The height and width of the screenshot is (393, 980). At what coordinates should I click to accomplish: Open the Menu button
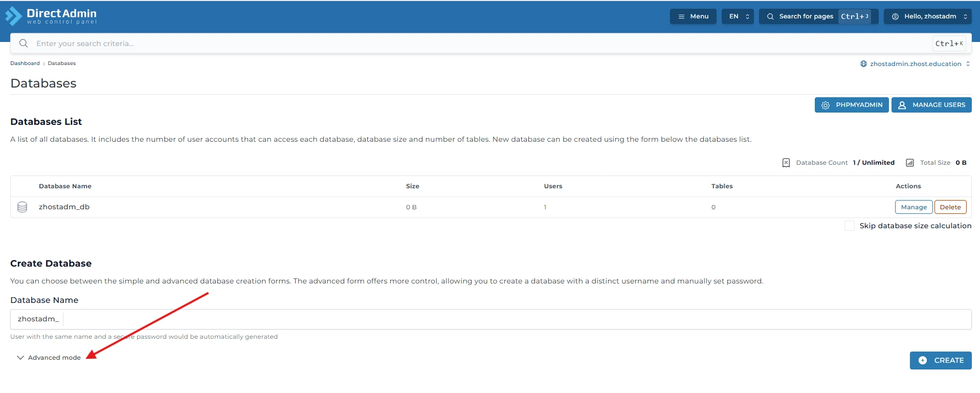(x=693, y=16)
